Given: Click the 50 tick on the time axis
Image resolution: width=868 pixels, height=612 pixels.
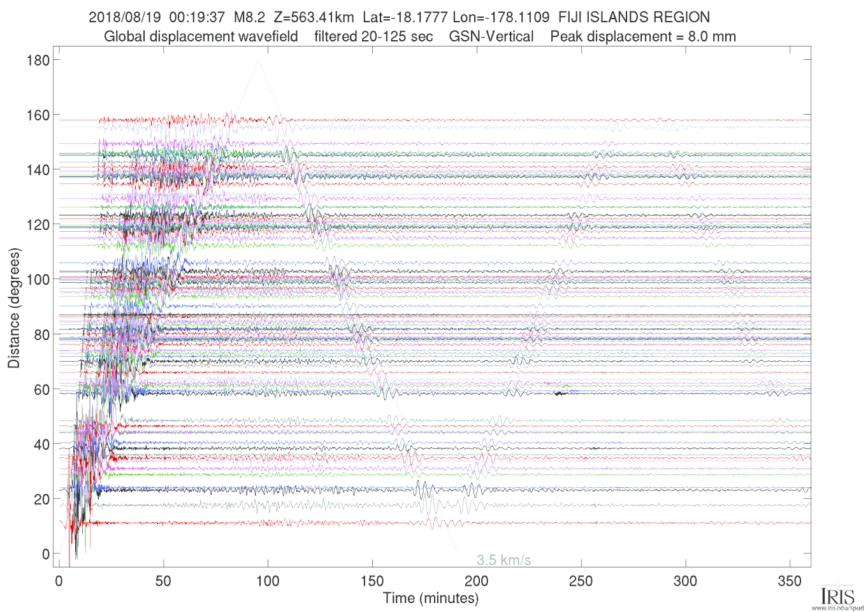Looking at the screenshot, I should coord(163,581).
